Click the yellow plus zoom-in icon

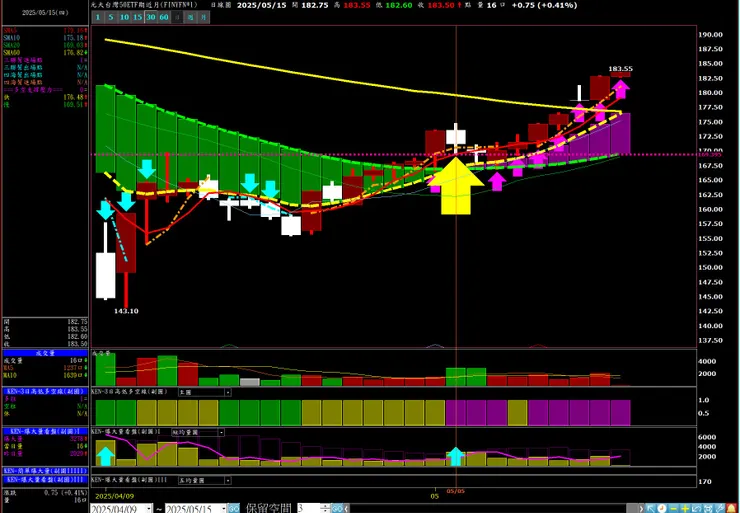(685, 509)
